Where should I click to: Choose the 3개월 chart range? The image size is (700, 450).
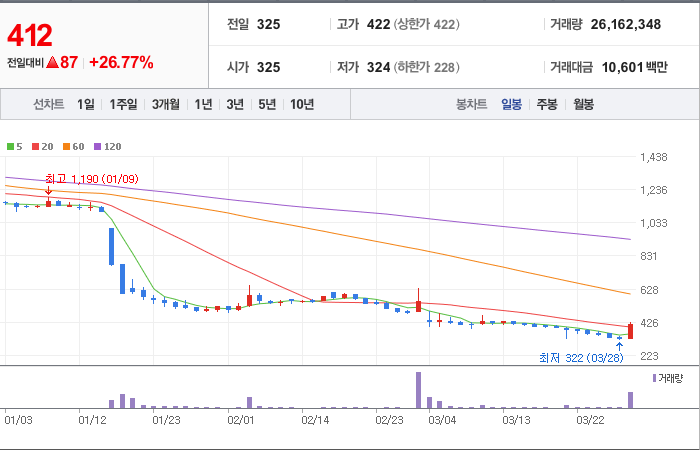[166, 104]
